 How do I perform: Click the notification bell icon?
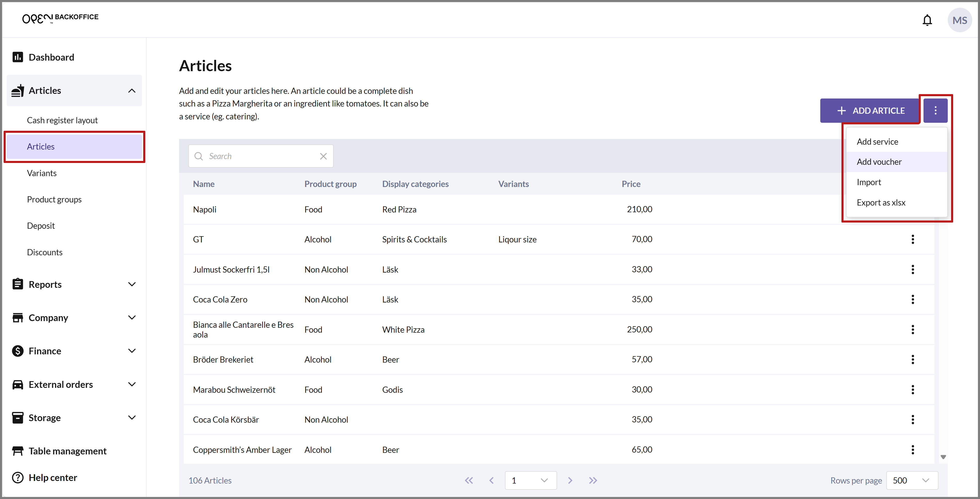point(927,20)
